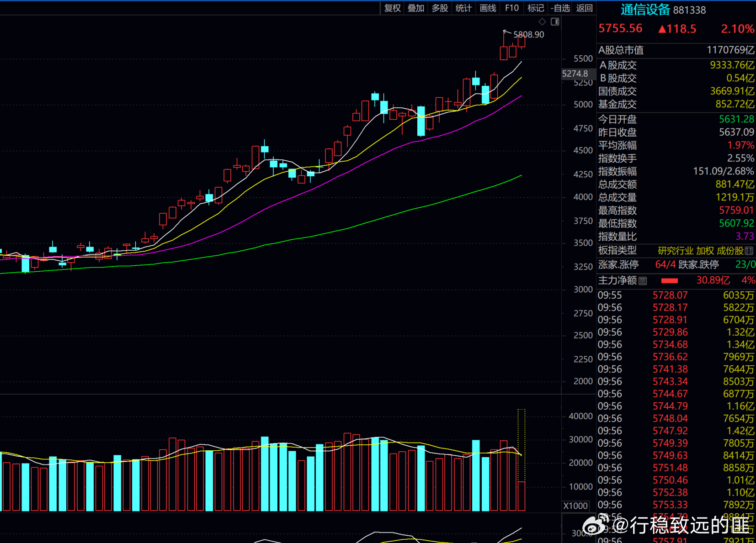Click the 最高指数 value 5759.01
The width and height of the screenshot is (756, 543).
(736, 211)
